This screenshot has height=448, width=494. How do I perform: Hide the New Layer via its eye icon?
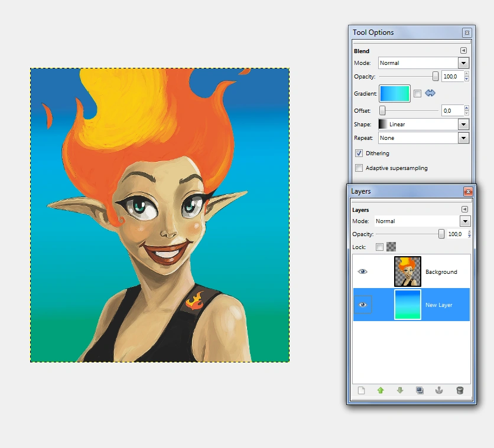click(363, 305)
